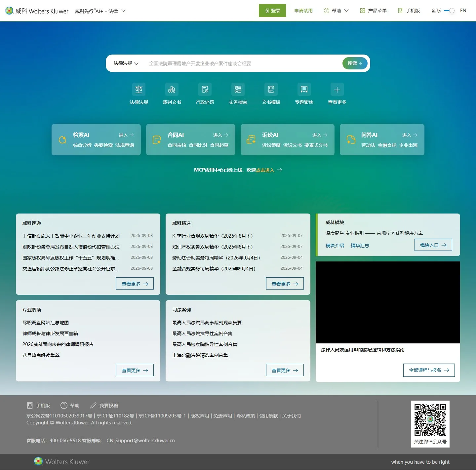Open the 法律法规 scales icon category
This screenshot has width=476, height=470.
point(139,89)
